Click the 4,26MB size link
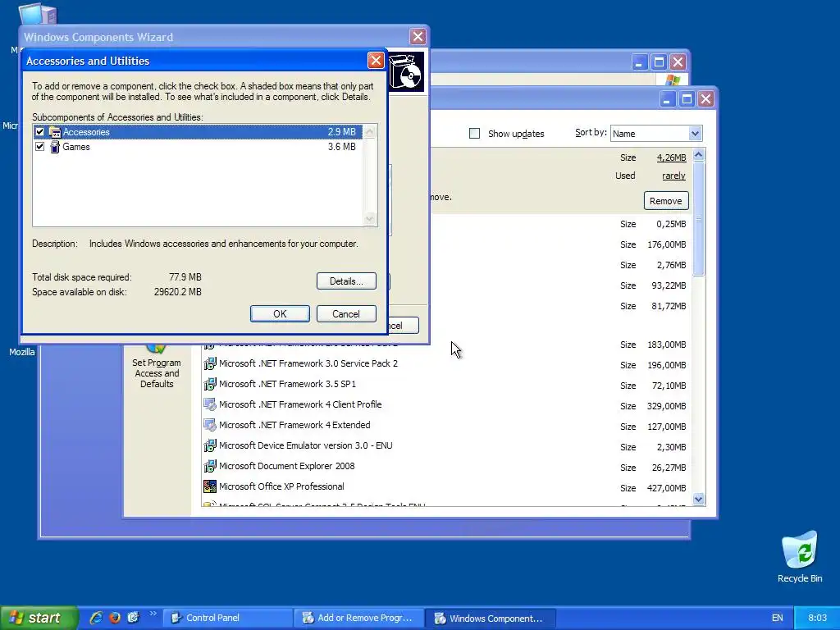The image size is (840, 630). [671, 157]
